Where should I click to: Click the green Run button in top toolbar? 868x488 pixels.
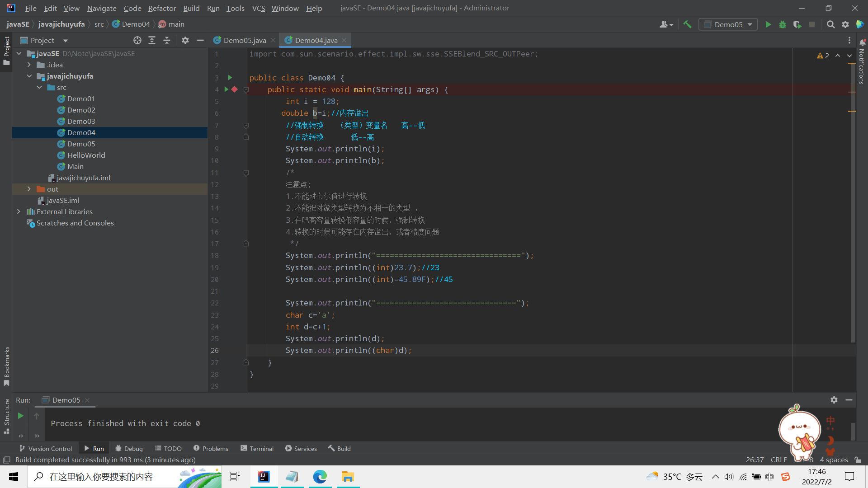pos(768,24)
